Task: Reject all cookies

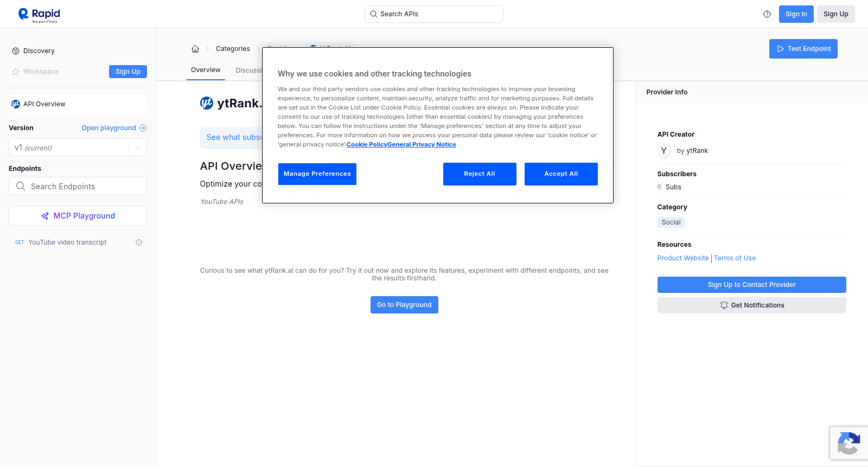Action: (x=480, y=174)
